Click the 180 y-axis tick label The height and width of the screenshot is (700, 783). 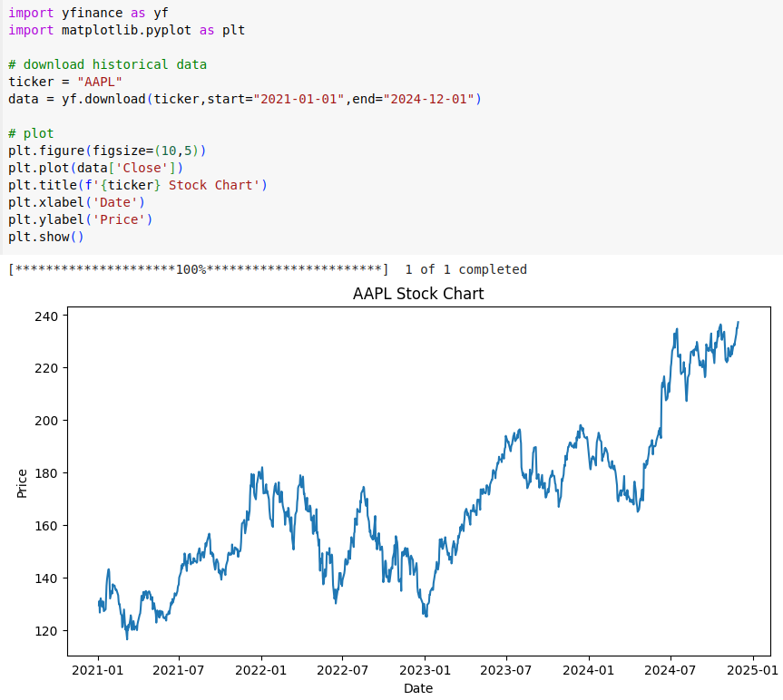46,473
